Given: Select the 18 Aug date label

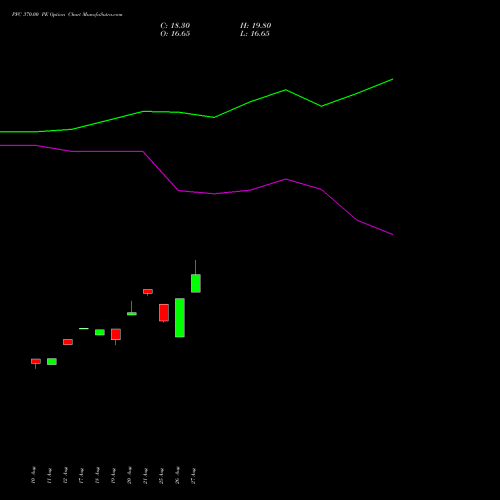Looking at the screenshot, I should (97, 475).
